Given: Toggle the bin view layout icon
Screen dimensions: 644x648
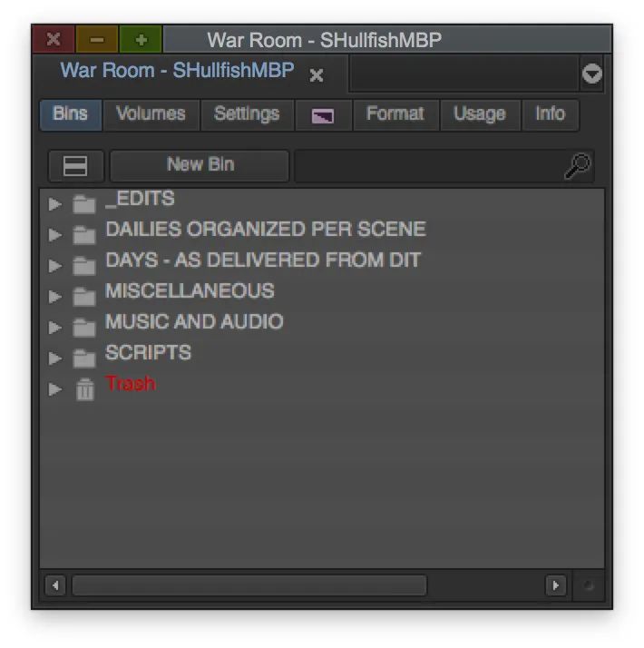Looking at the screenshot, I should click(75, 166).
